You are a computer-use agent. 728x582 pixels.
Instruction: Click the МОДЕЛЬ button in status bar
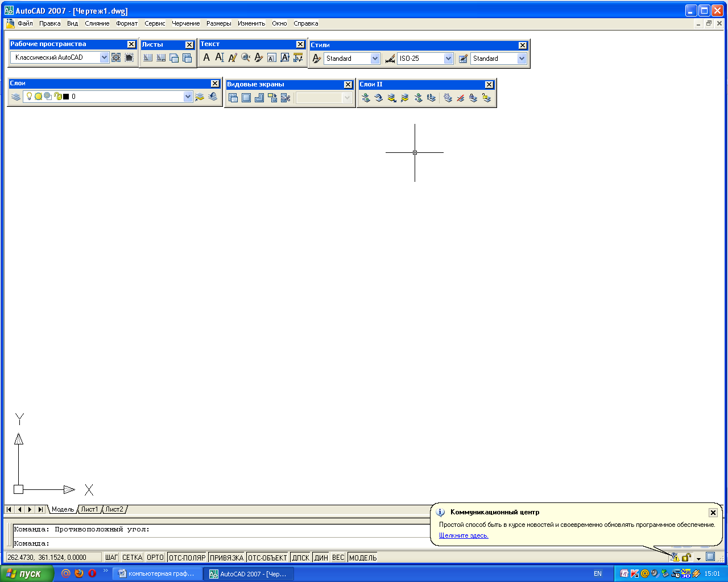point(363,558)
